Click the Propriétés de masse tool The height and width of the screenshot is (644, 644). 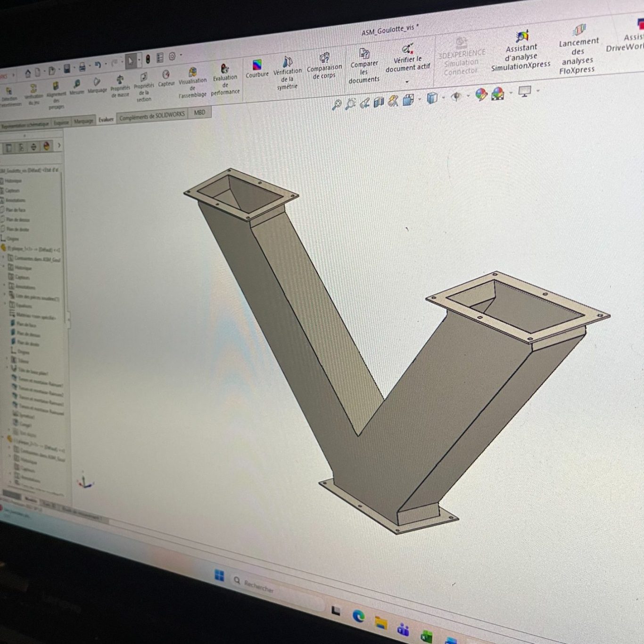tap(120, 85)
